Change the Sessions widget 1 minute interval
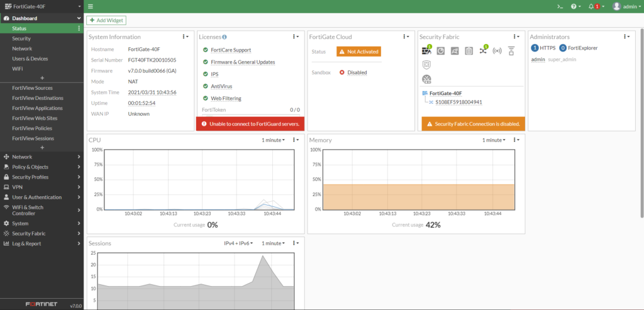644x310 pixels. [273, 243]
